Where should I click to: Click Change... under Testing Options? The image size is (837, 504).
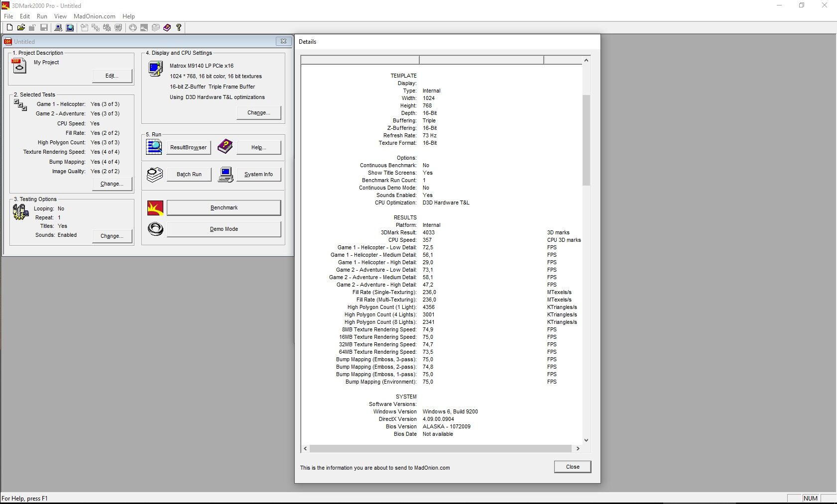click(x=112, y=236)
